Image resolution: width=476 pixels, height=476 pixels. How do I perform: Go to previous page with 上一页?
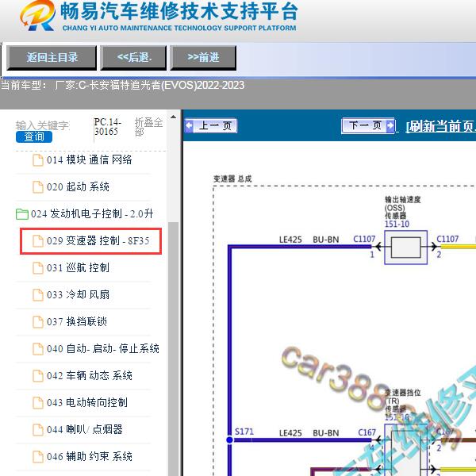pos(211,125)
